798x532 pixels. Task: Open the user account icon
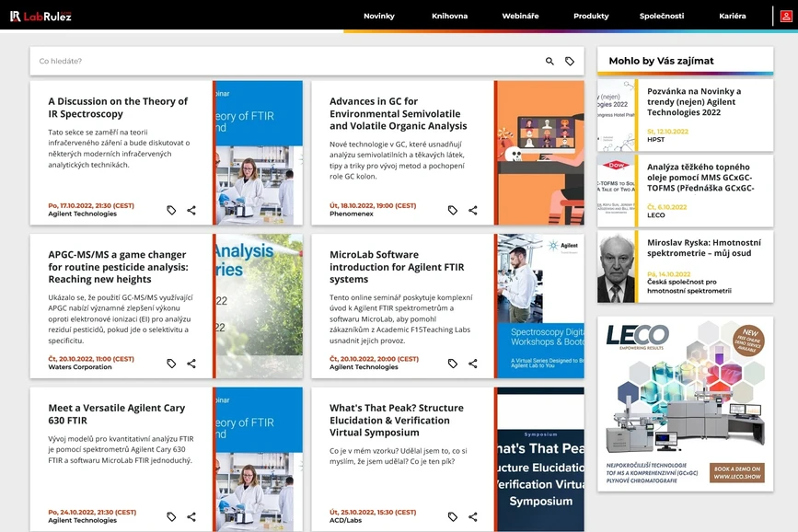coord(786,17)
